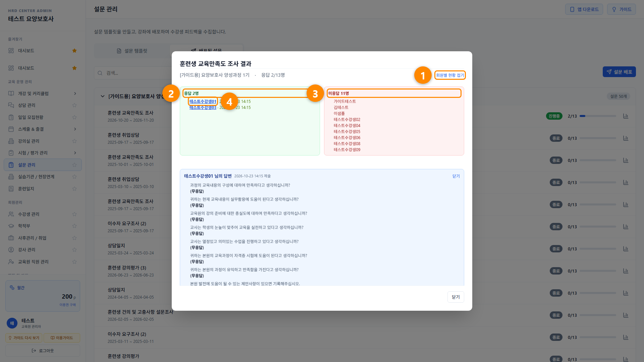Open 훈련일지 document icon
The image size is (644, 362).
[x=11, y=189]
